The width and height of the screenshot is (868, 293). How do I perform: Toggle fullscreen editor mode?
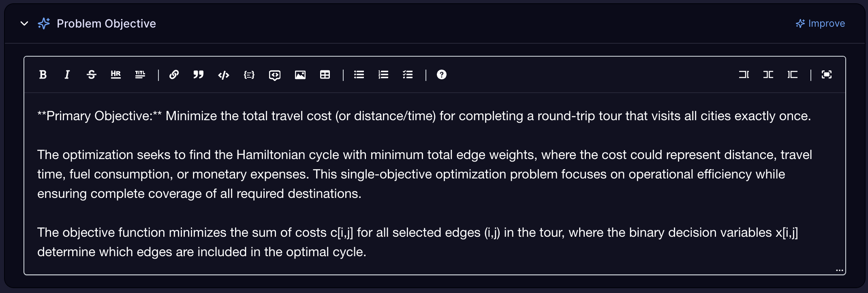827,74
